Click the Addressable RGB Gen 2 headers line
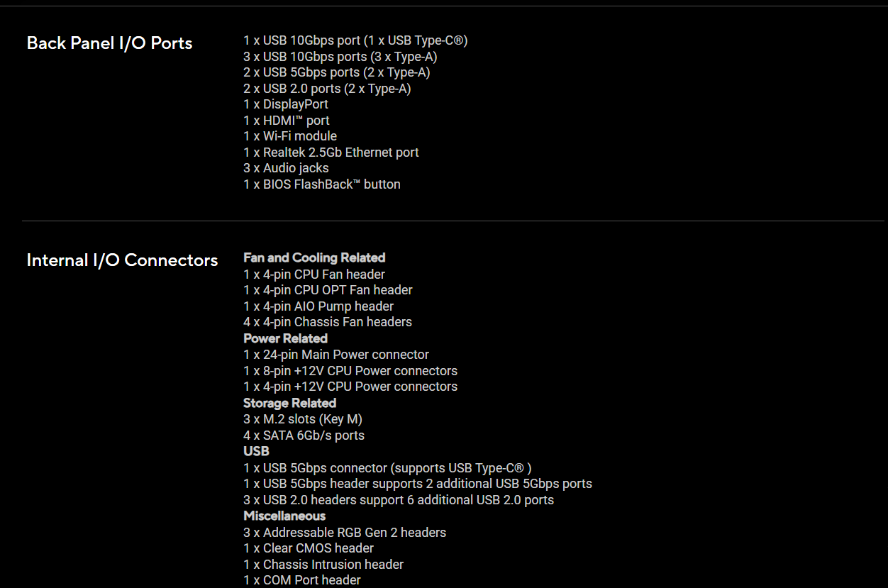The image size is (888, 588). point(345,533)
